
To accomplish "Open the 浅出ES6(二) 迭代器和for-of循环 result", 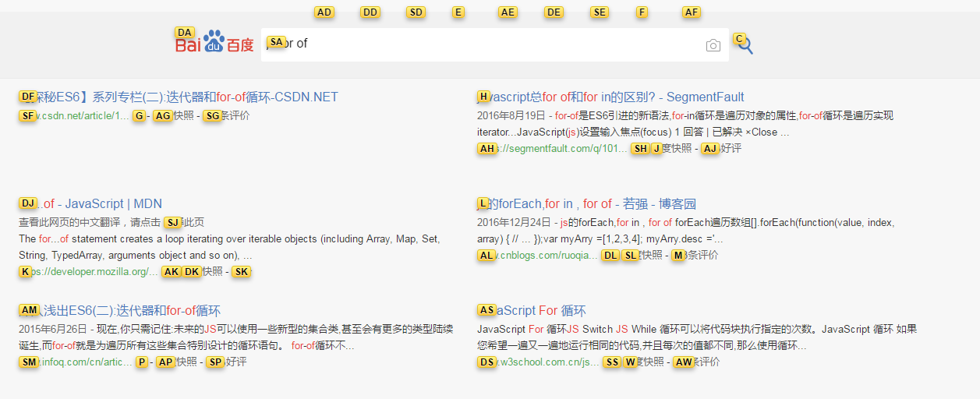I will (120, 311).
